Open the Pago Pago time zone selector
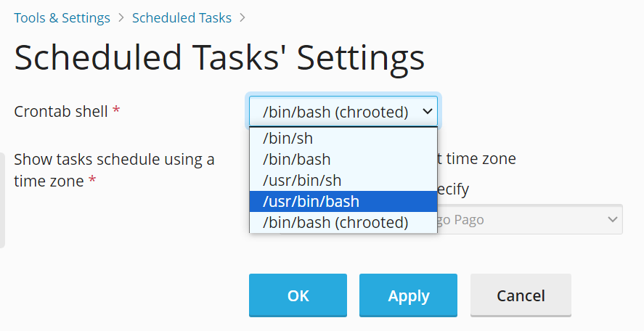The image size is (644, 331). click(x=523, y=219)
